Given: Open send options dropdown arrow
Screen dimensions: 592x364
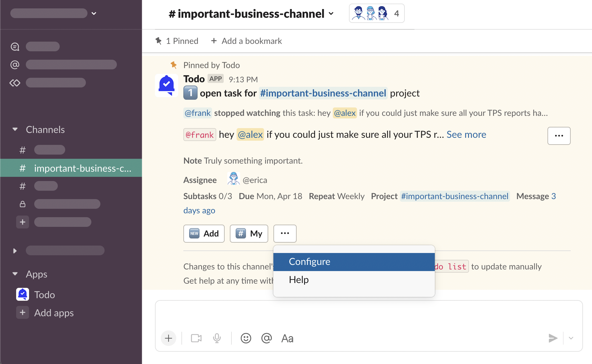Looking at the screenshot, I should pos(571,338).
